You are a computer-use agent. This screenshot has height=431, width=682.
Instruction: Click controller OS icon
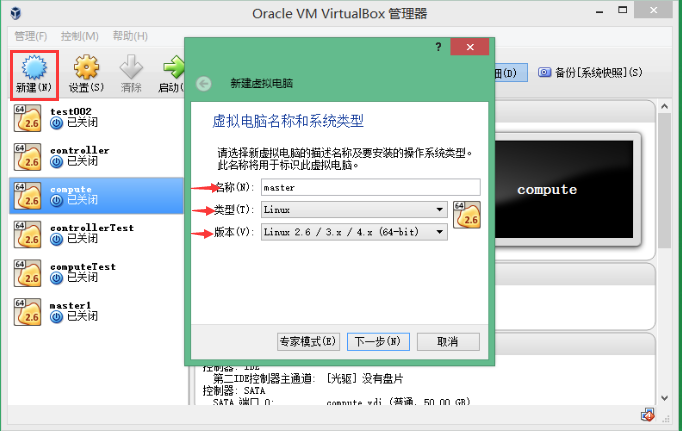27,157
